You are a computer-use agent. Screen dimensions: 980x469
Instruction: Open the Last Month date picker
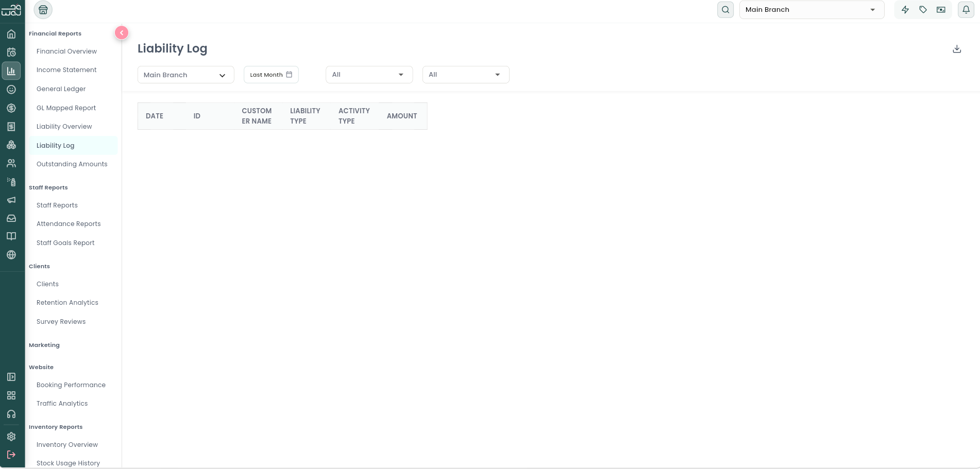[x=271, y=75]
